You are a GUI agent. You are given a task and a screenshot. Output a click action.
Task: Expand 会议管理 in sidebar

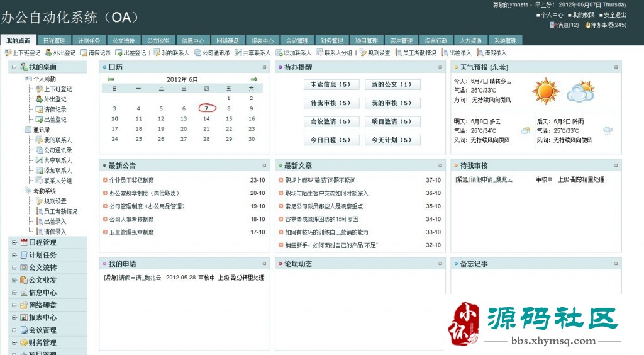click(x=14, y=330)
